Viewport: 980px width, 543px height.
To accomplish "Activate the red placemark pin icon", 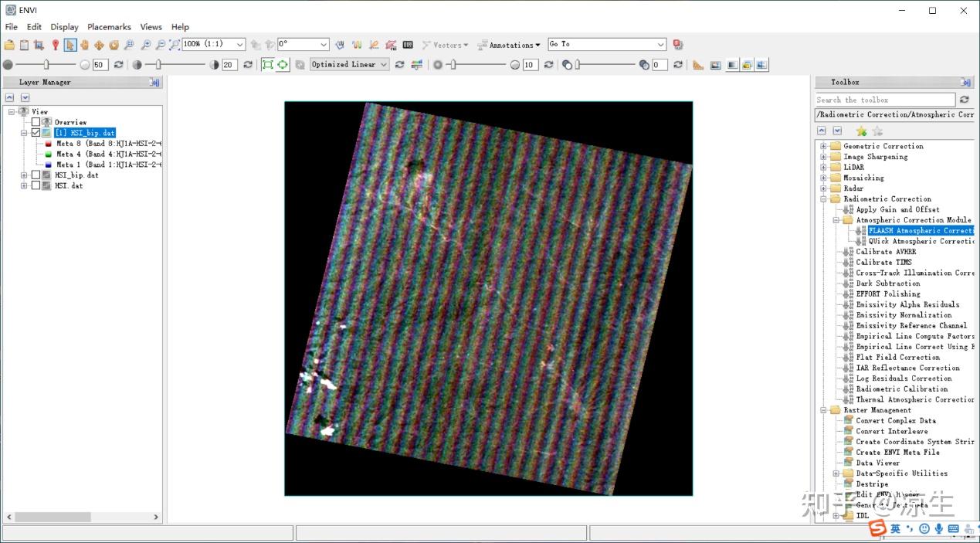I will (x=55, y=45).
